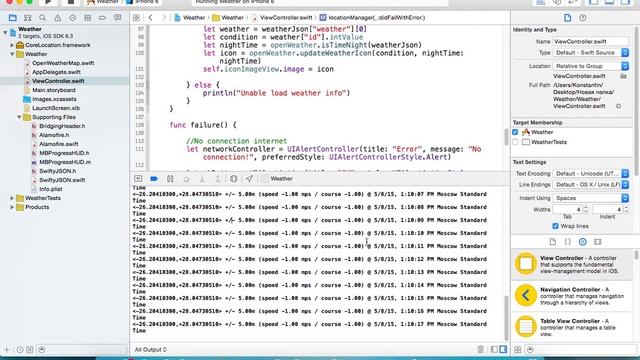Open the related items grid menu
The image size is (640, 360).
pos(136,18)
